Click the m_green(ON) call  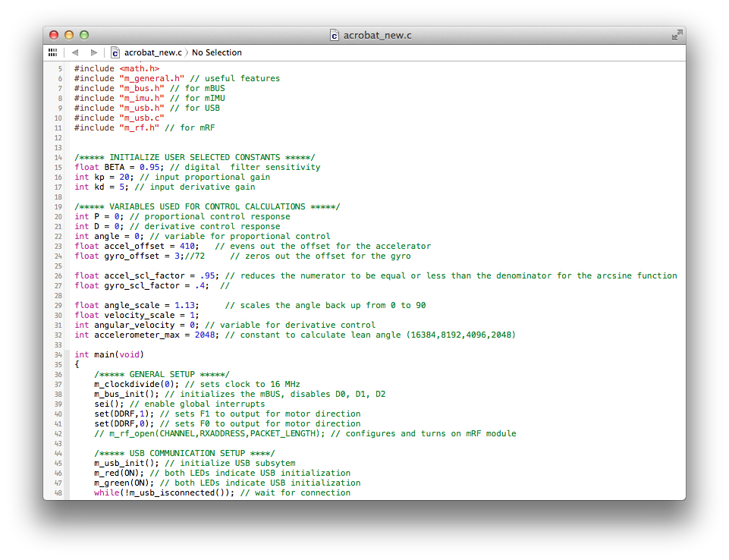click(x=124, y=483)
